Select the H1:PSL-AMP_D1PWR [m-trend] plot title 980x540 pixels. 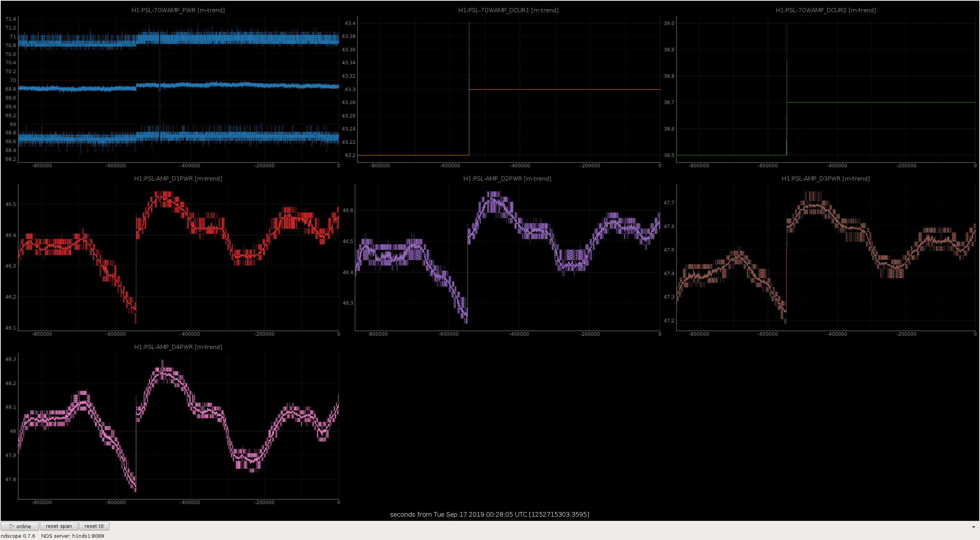pos(178,179)
